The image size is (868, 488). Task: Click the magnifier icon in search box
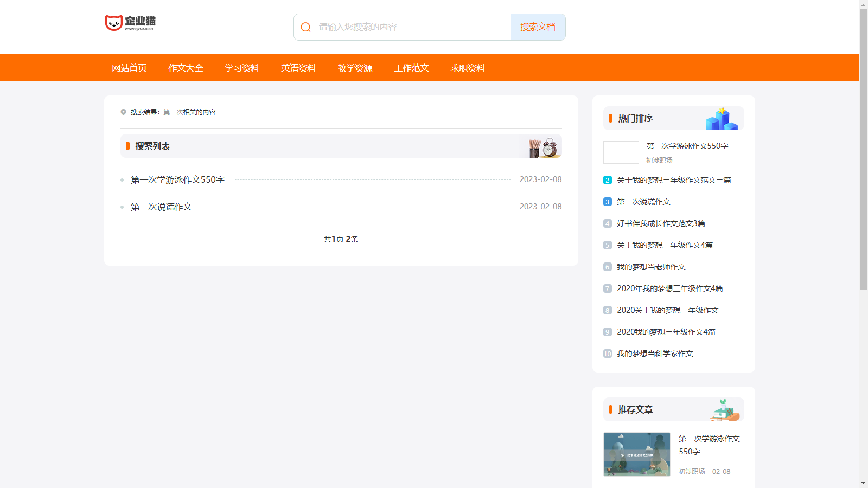click(x=306, y=27)
